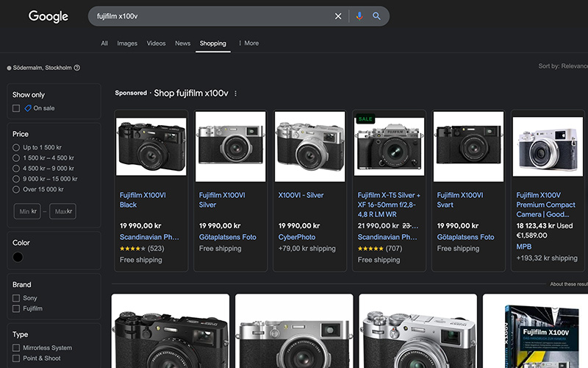Select 4 500 kr – 9 000 kr range

coord(16,169)
